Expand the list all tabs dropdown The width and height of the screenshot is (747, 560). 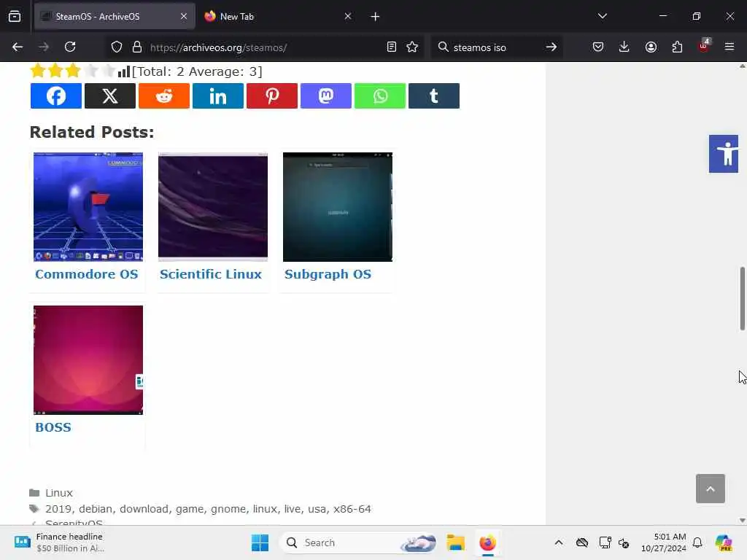tap(603, 16)
